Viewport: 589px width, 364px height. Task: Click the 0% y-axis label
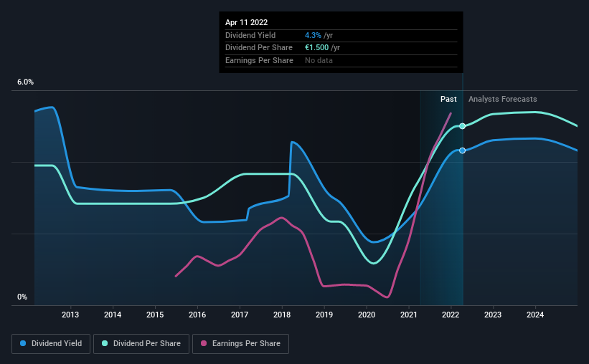[x=22, y=297]
